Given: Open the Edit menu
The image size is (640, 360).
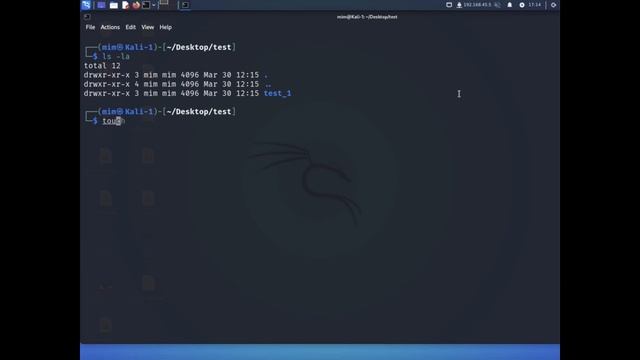Looking at the screenshot, I should [131, 27].
